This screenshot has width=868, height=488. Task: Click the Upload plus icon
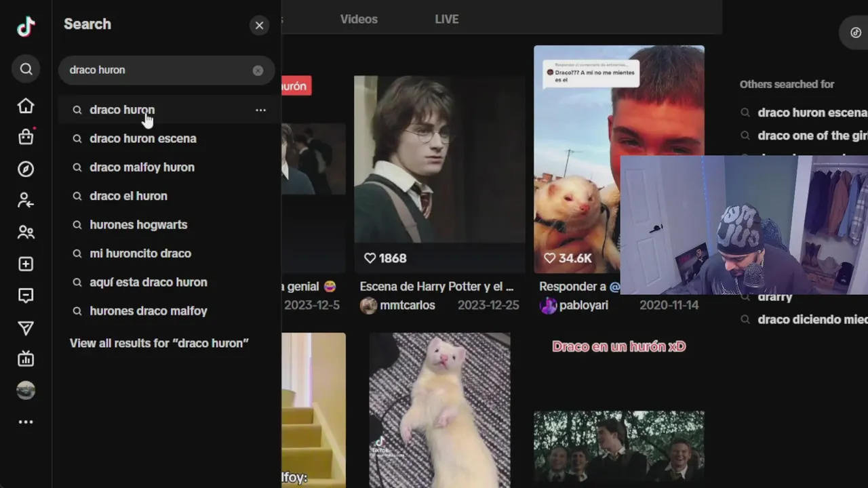(x=26, y=264)
